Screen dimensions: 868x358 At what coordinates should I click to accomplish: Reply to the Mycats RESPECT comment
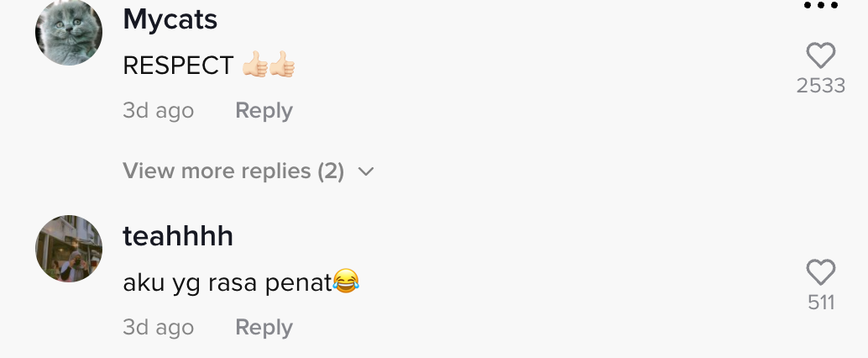coord(264,111)
